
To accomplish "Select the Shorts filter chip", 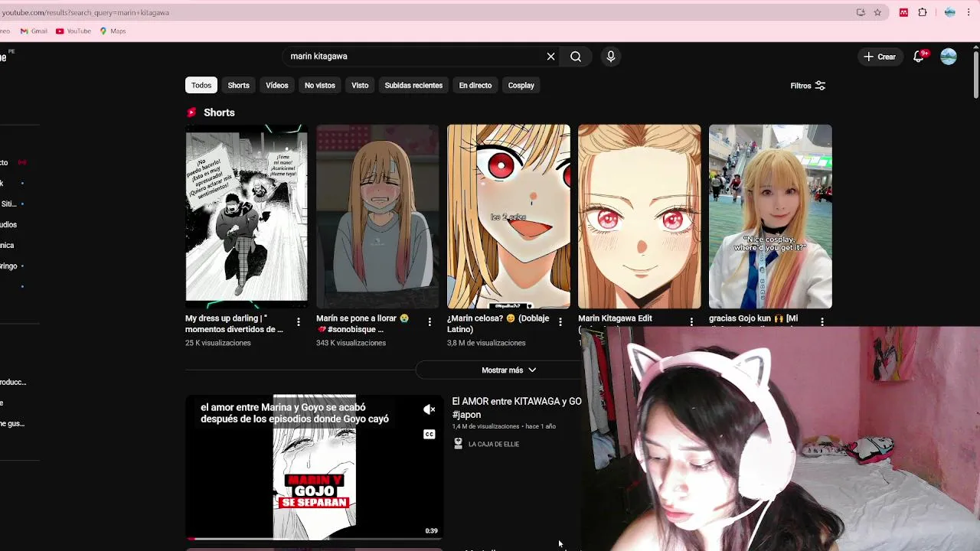I will 238,86.
